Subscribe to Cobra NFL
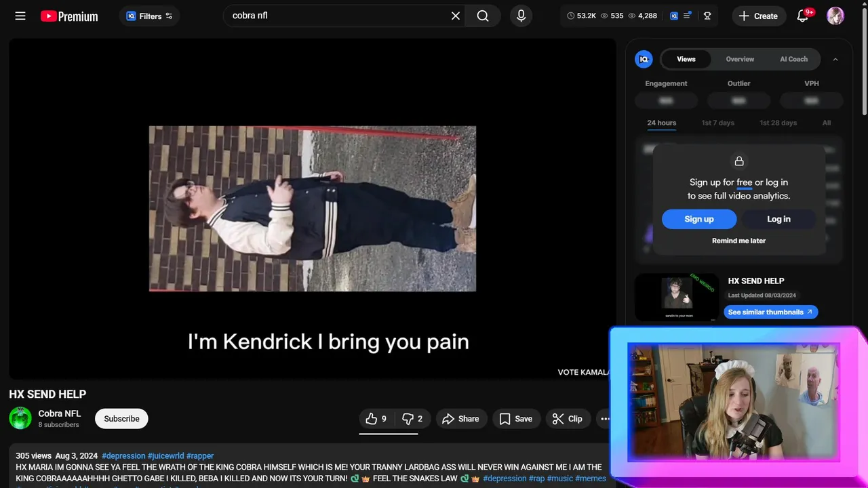The width and height of the screenshot is (868, 488). (x=121, y=419)
